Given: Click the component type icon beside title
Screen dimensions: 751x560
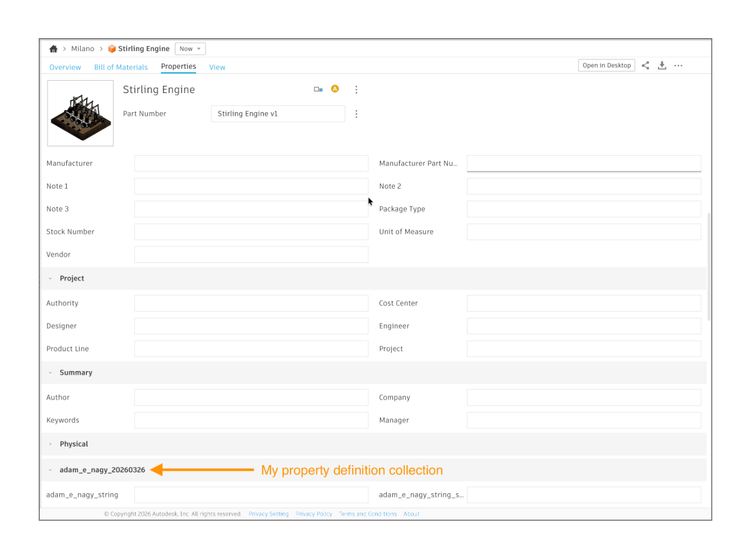Looking at the screenshot, I should click(x=318, y=89).
